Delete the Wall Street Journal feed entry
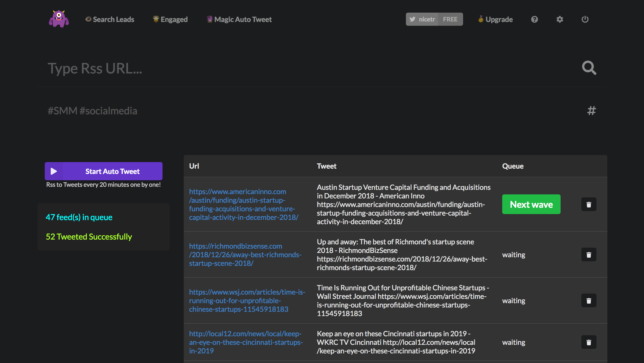This screenshot has width=644, height=363. (x=589, y=300)
